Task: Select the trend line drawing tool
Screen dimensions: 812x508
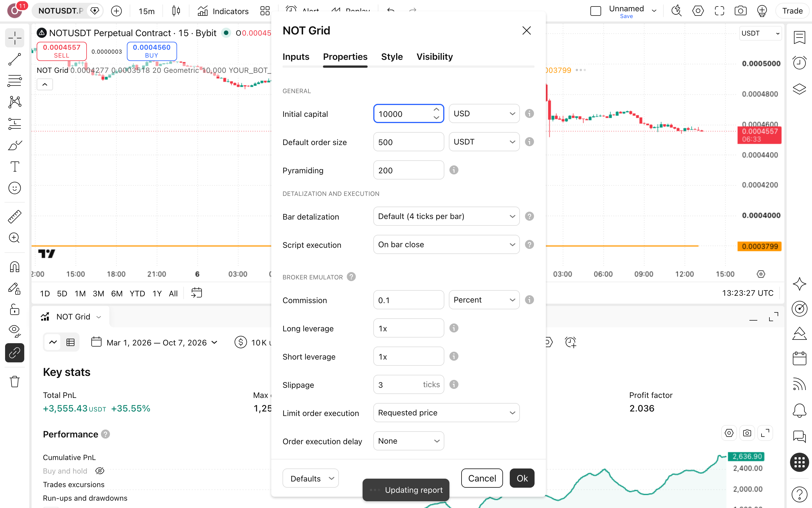Action: point(14,60)
